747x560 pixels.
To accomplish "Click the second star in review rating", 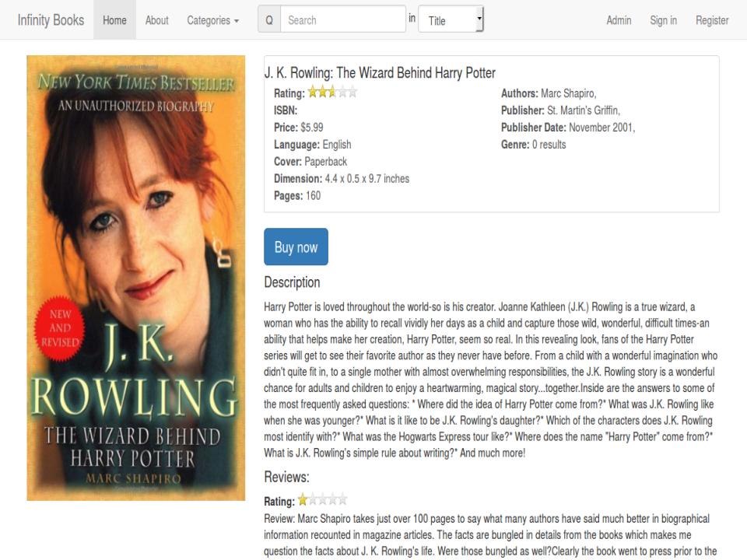I will [313, 499].
